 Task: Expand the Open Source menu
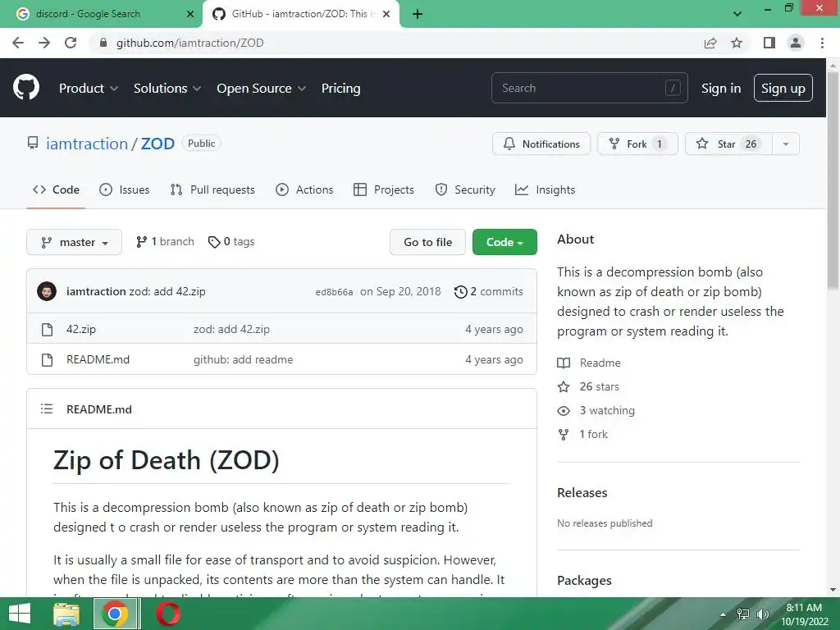(x=262, y=89)
